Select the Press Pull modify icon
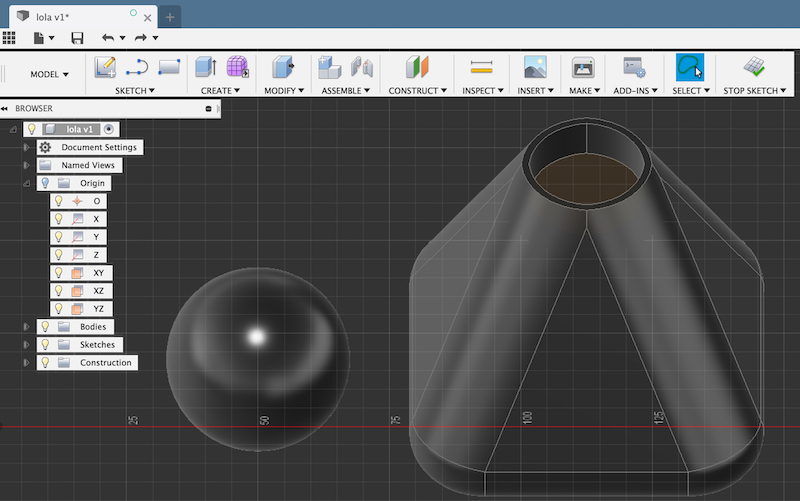The height and width of the screenshot is (501, 800). (x=283, y=67)
